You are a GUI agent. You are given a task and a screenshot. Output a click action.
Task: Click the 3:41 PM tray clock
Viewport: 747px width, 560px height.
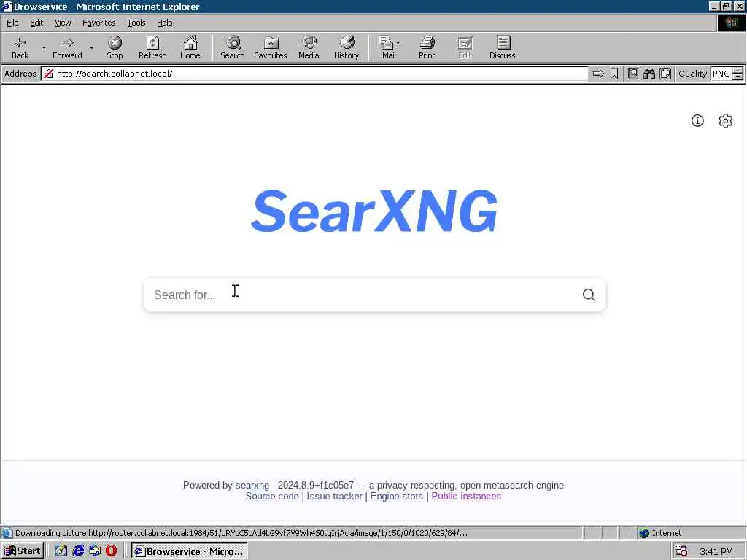[x=716, y=551]
